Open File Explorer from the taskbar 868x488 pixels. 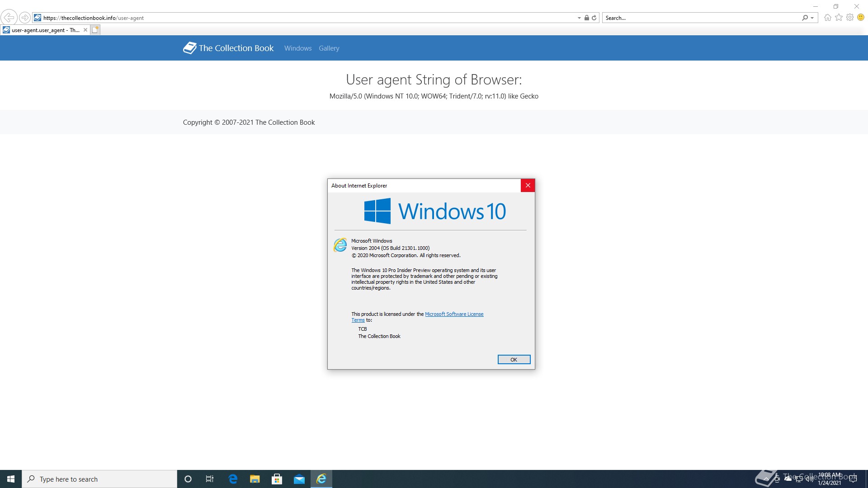pos(255,479)
